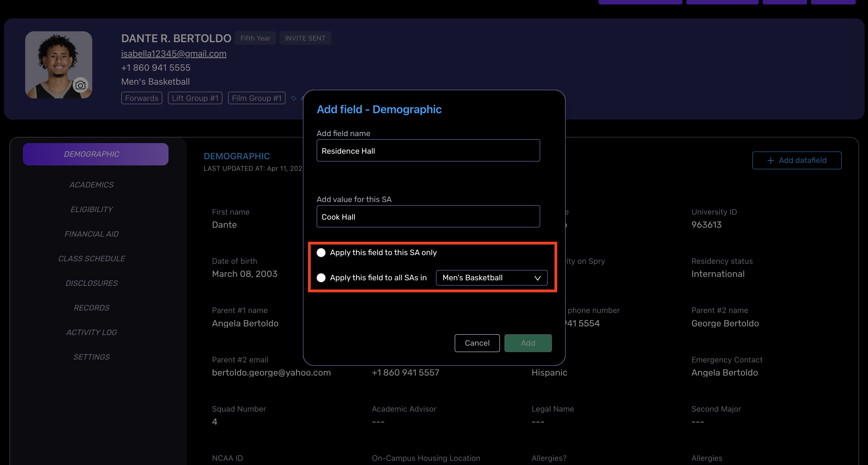Focus the Cook Hall value input
868x465 pixels.
pos(428,216)
